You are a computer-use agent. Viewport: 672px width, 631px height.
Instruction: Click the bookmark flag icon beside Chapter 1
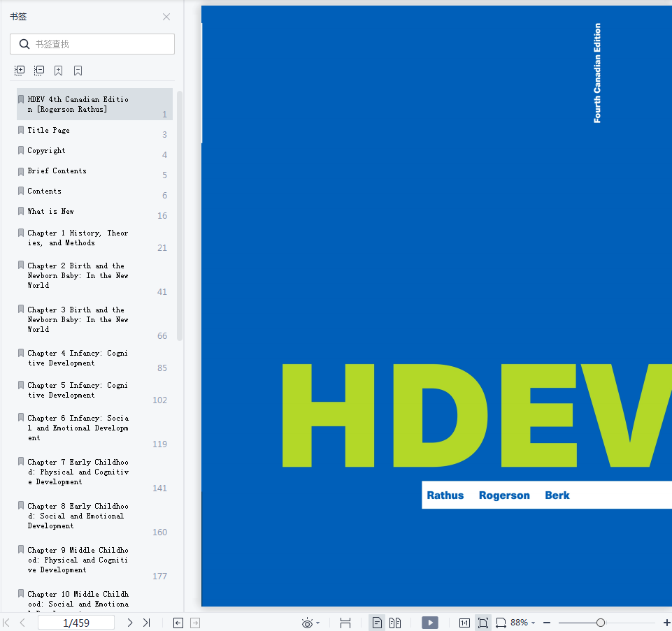tap(20, 233)
